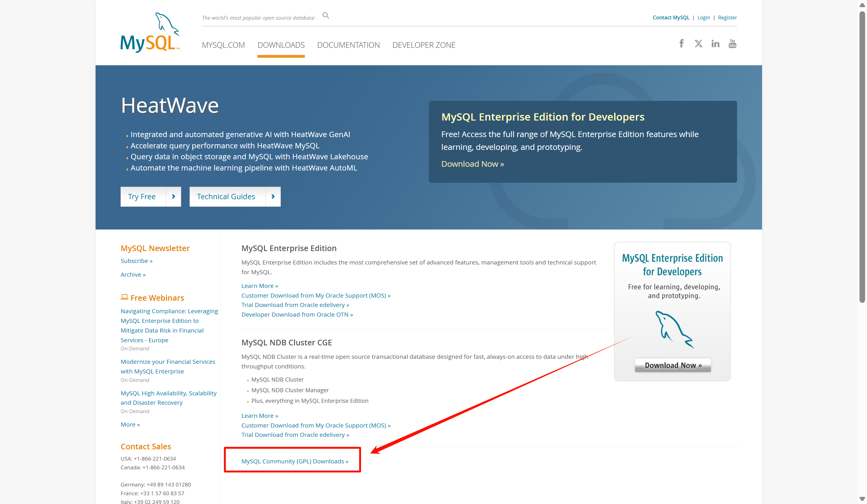Click the search magnifier icon
This screenshot has width=867, height=504.
click(325, 16)
